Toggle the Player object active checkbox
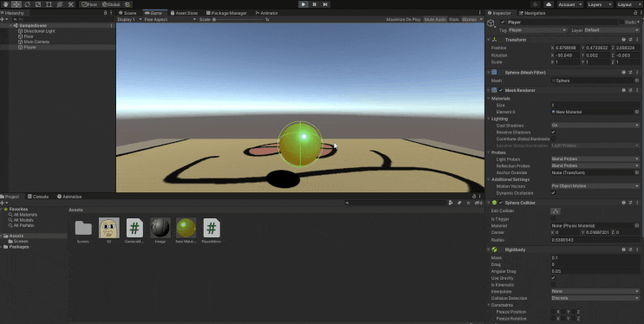This screenshot has height=324, width=644. [x=503, y=23]
